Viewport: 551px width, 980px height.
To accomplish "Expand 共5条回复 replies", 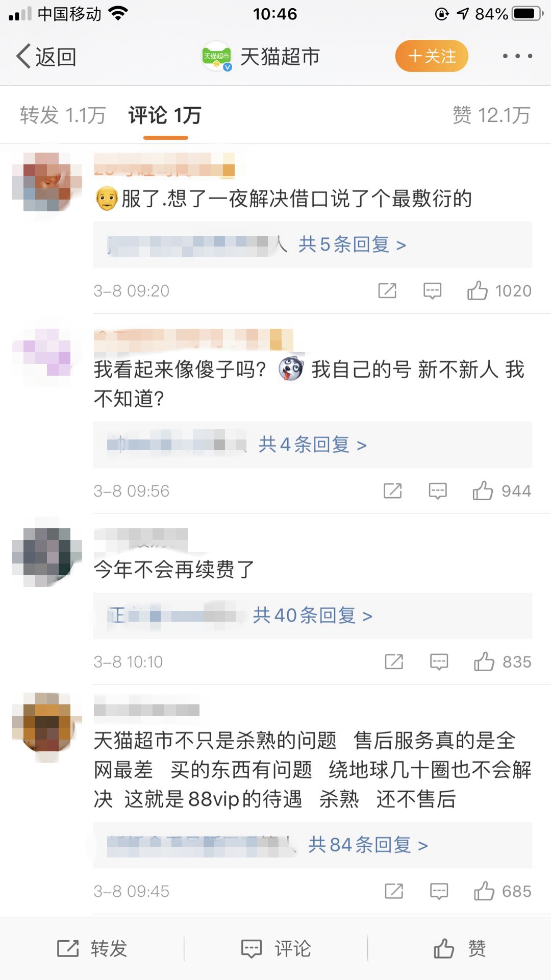I will [352, 244].
